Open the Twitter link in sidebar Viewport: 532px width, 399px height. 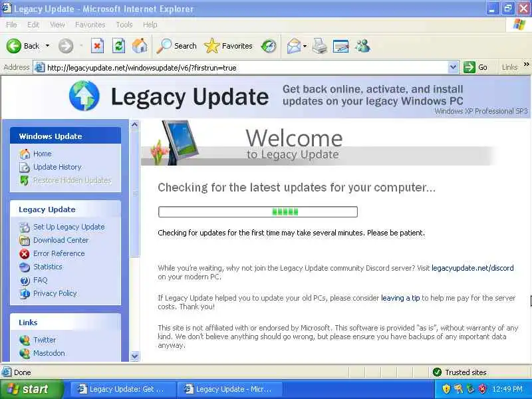click(x=45, y=340)
